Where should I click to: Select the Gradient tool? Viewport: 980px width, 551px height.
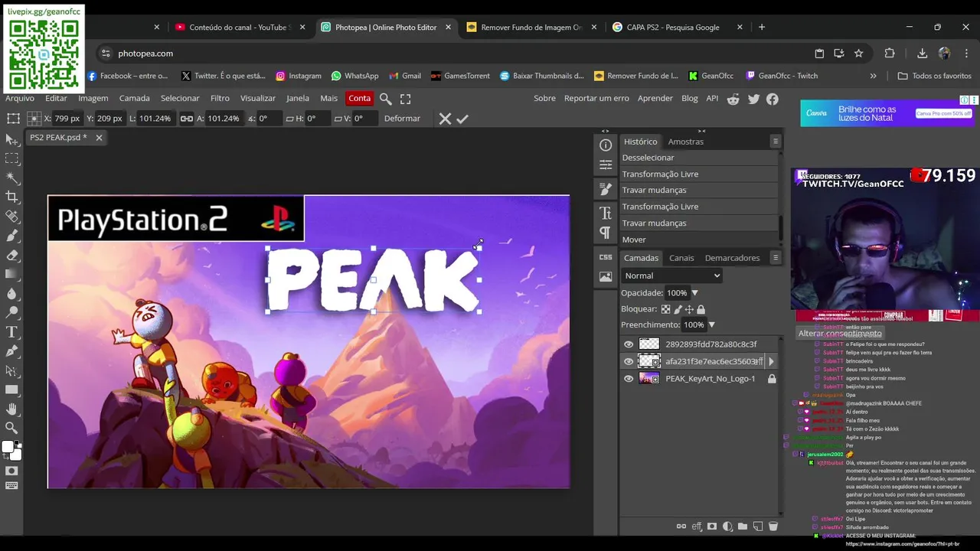click(x=12, y=274)
